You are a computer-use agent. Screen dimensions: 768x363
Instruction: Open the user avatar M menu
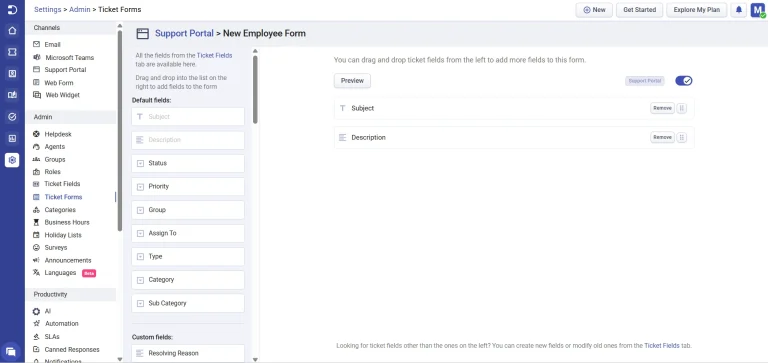[757, 10]
